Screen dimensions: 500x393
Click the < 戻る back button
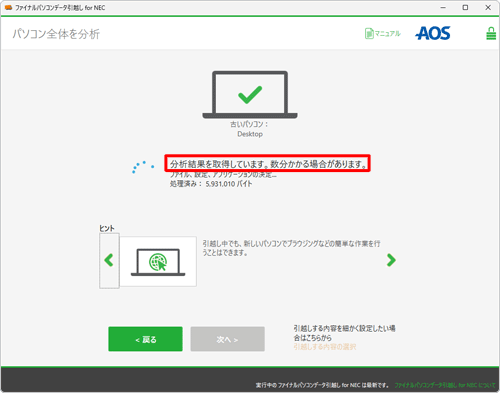[145, 339]
